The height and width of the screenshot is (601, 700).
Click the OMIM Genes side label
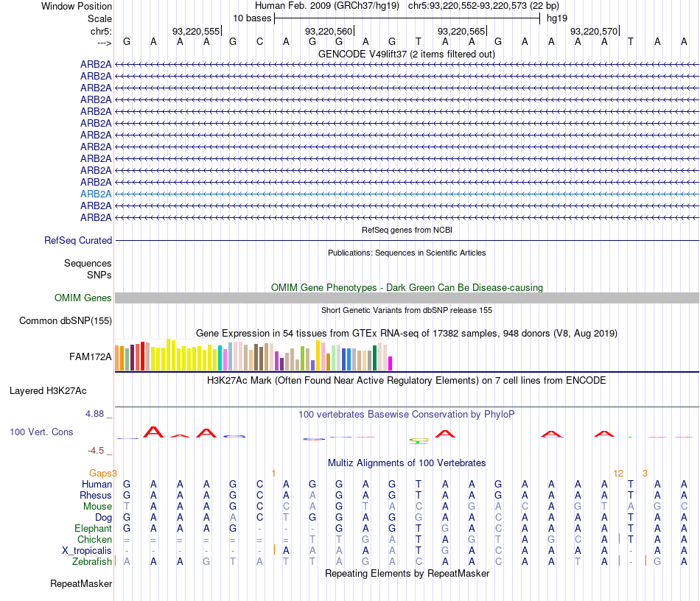(83, 298)
